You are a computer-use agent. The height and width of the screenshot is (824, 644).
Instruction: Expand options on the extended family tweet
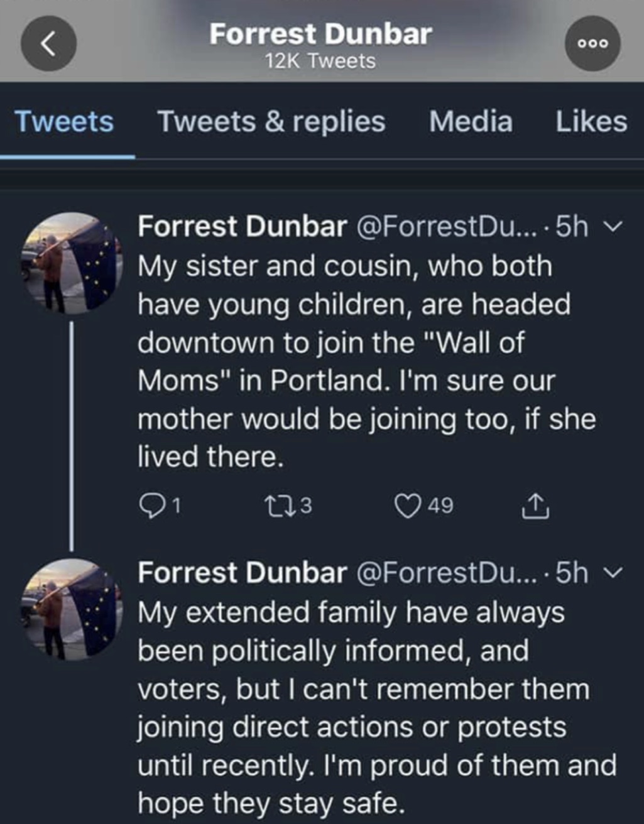[614, 573]
